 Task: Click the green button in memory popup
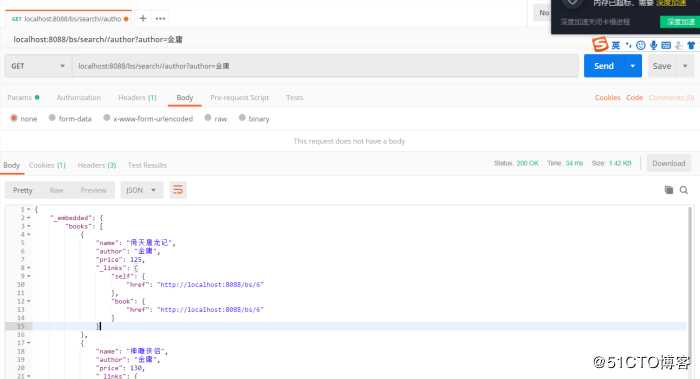point(680,21)
